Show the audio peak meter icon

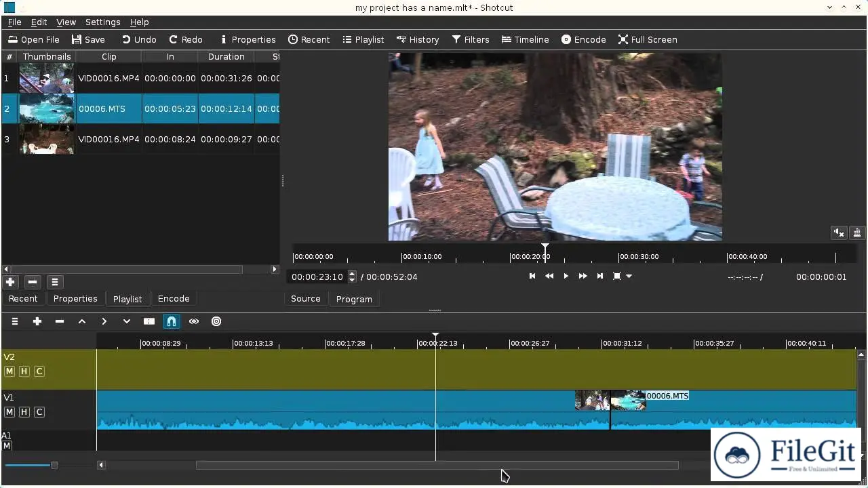click(857, 233)
